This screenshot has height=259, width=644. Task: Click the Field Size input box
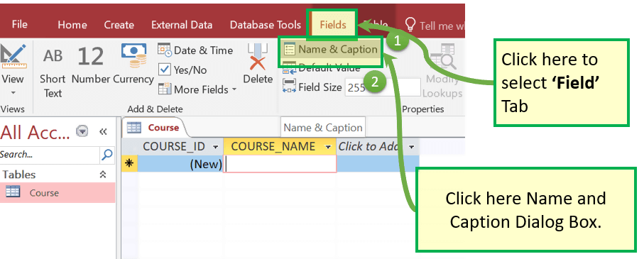pyautogui.click(x=383, y=87)
